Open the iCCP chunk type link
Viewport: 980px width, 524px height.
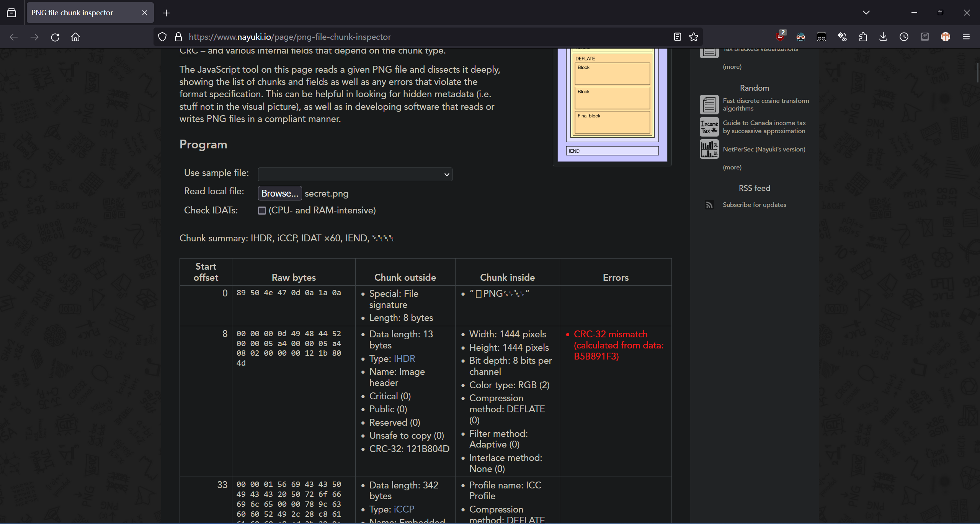(404, 509)
